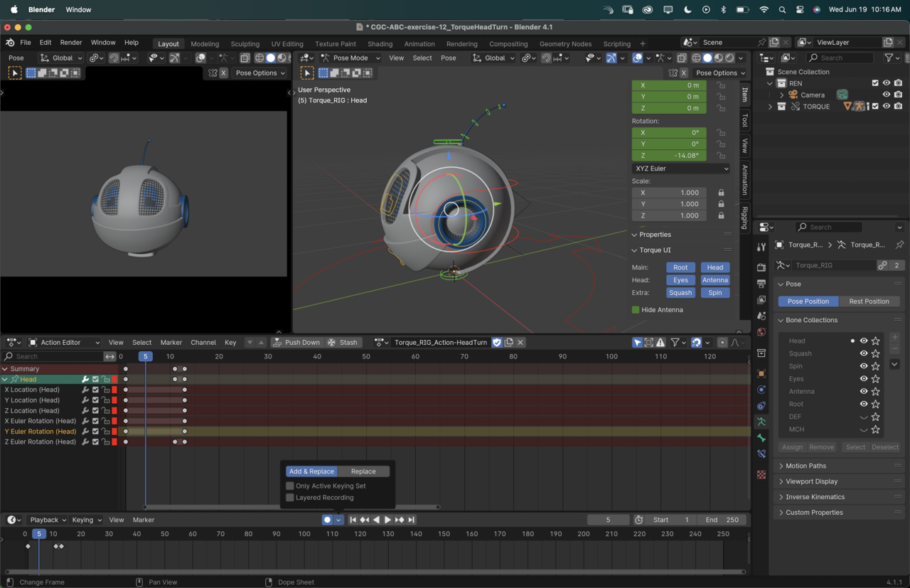Hide the Eyes bone collection

pyautogui.click(x=864, y=379)
